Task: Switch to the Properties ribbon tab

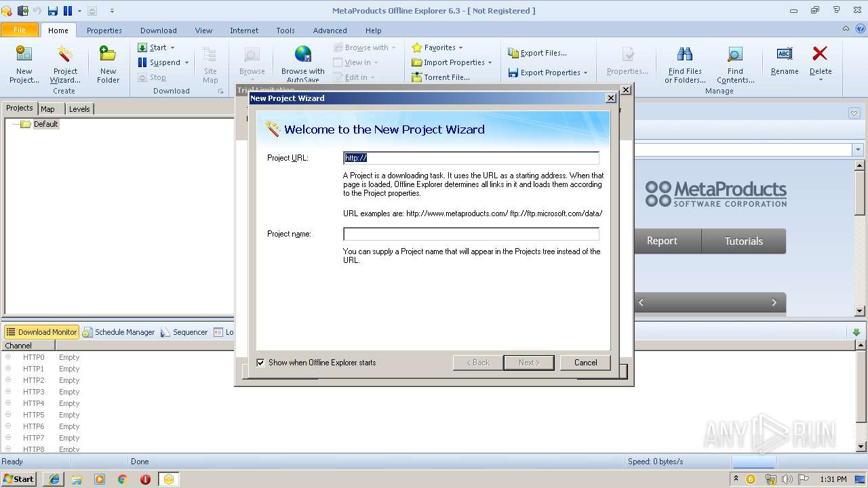Action: pos(104,30)
